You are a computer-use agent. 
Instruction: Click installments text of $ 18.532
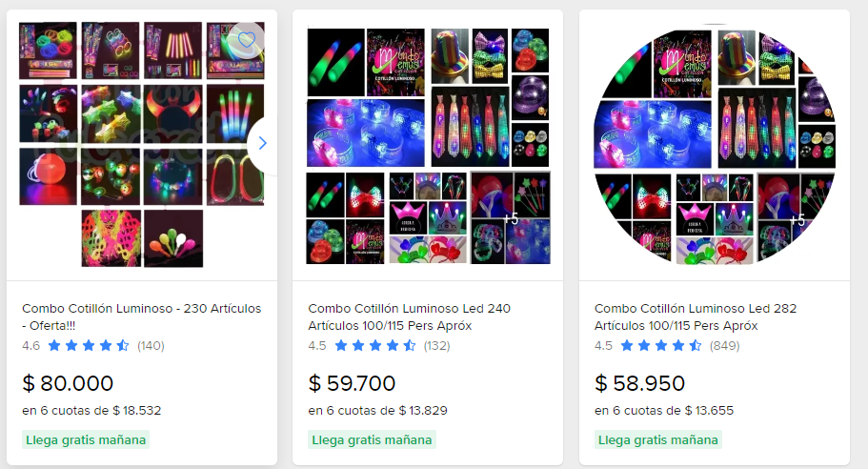[91, 411]
